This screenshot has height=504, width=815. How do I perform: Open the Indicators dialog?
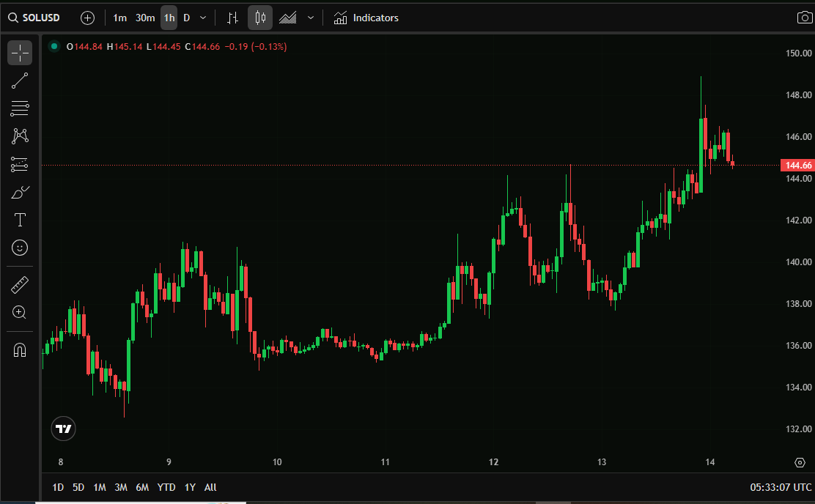tap(366, 18)
